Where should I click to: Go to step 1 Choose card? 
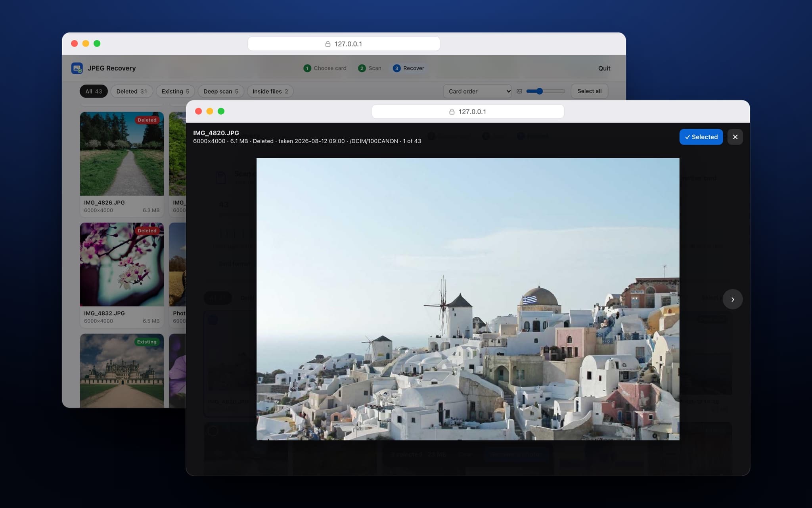click(x=325, y=68)
